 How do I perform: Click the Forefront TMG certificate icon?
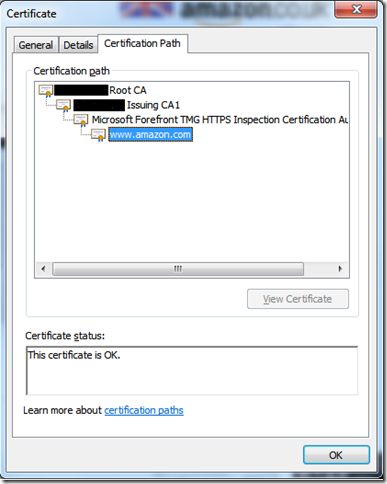[x=81, y=120]
